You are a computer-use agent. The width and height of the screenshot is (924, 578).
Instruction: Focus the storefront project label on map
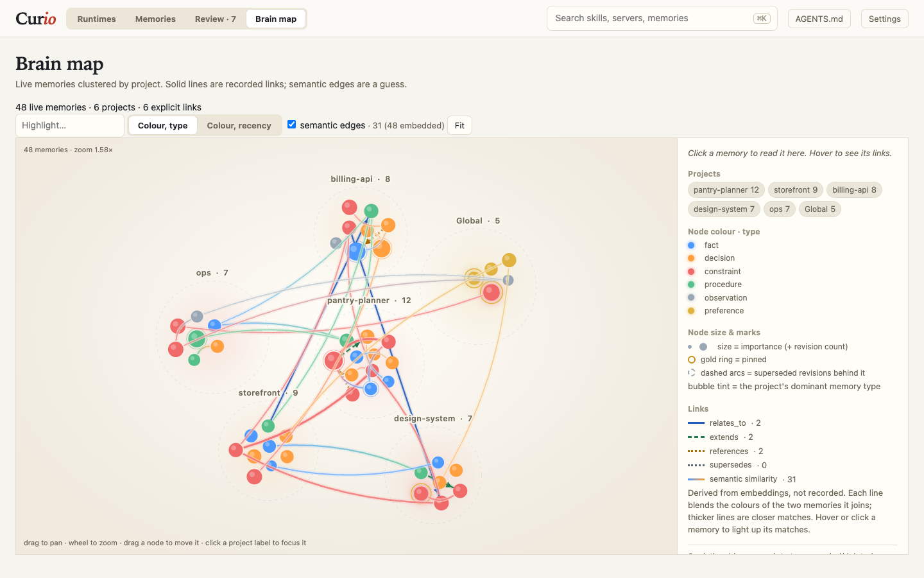point(268,393)
